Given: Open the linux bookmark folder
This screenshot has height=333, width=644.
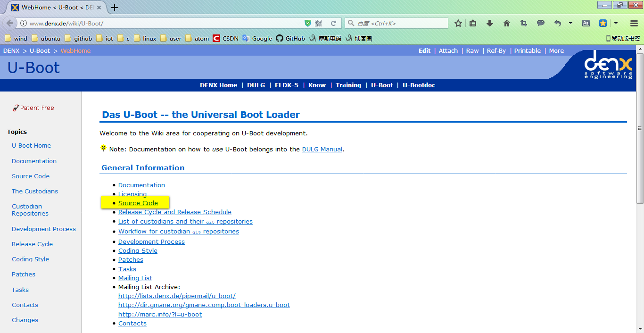Looking at the screenshot, I should pyautogui.click(x=145, y=38).
